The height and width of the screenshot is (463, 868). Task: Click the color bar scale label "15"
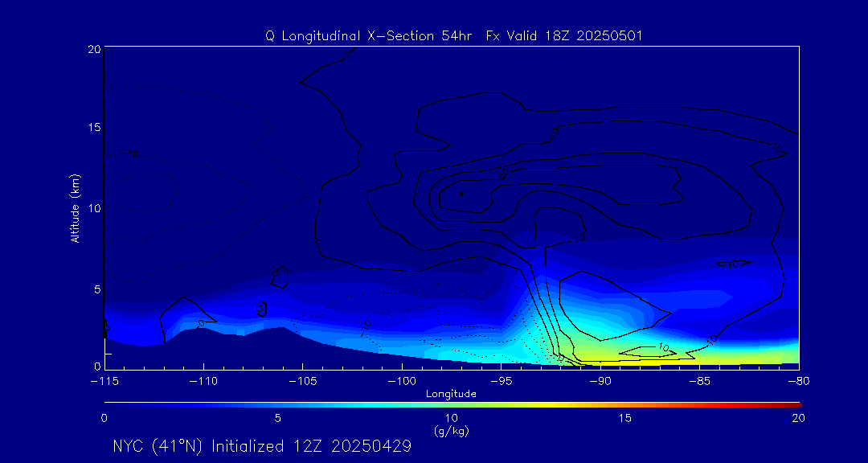click(x=625, y=418)
